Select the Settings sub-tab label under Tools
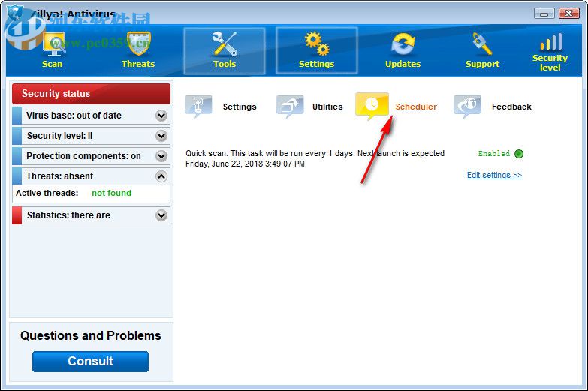The width and height of the screenshot is (588, 391). pyautogui.click(x=240, y=107)
